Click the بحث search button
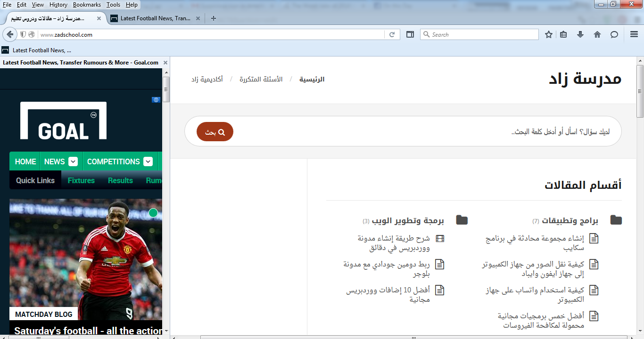 pyautogui.click(x=215, y=131)
